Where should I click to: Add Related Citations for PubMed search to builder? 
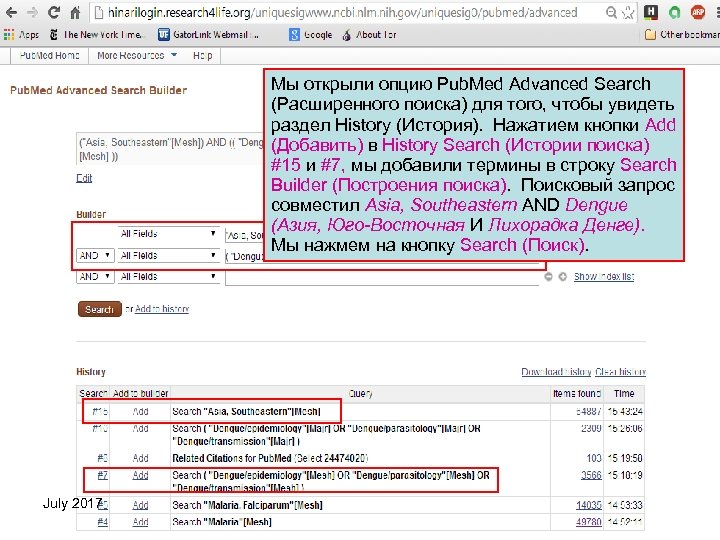(140, 458)
